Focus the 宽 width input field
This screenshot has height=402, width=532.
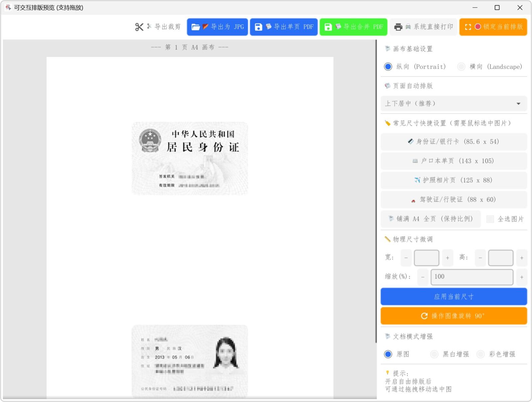point(427,258)
